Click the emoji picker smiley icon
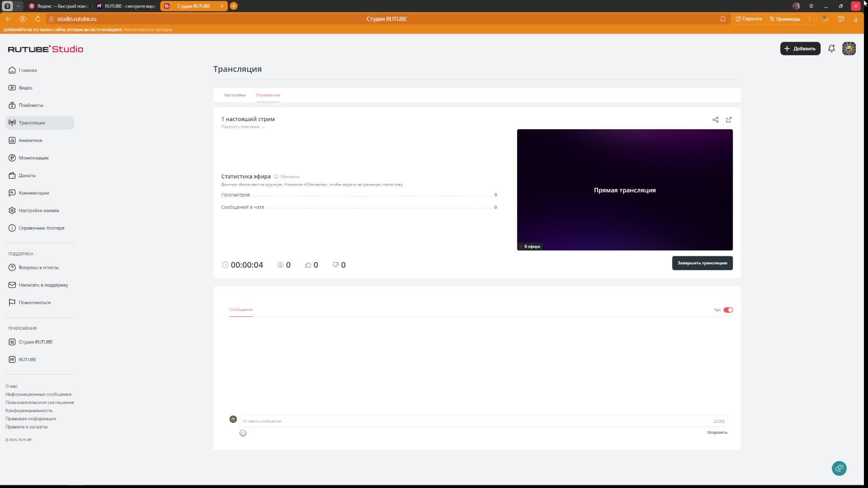Viewport: 868px width, 488px height. pos(243,433)
